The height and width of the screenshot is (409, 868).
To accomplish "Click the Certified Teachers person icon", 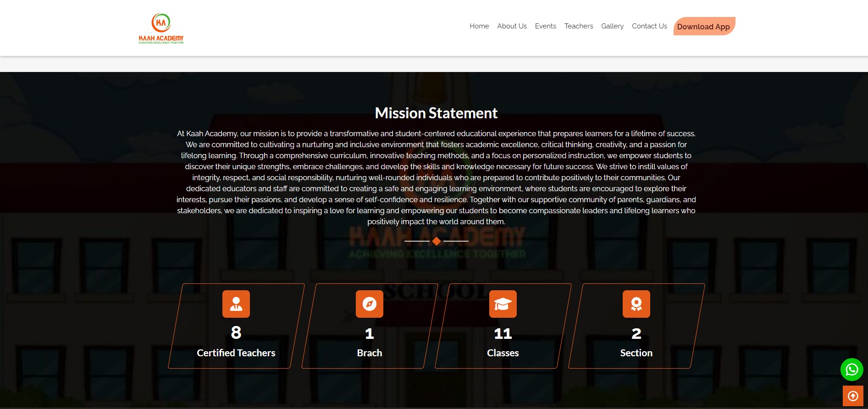I will click(236, 304).
